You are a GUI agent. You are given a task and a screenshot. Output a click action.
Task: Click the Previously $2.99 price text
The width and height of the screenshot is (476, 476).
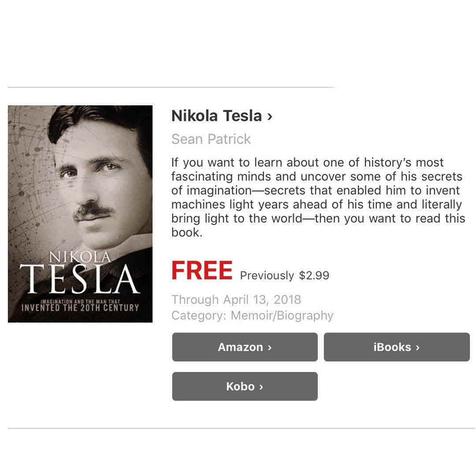(284, 275)
